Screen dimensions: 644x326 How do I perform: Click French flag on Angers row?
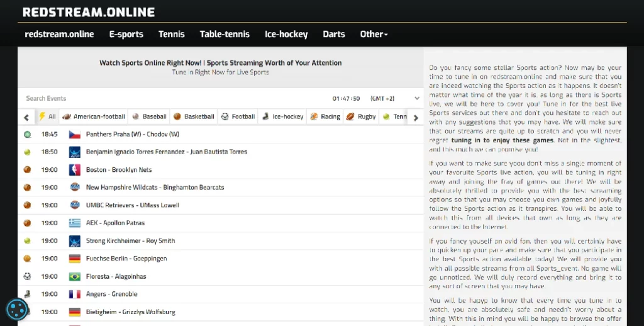74,294
